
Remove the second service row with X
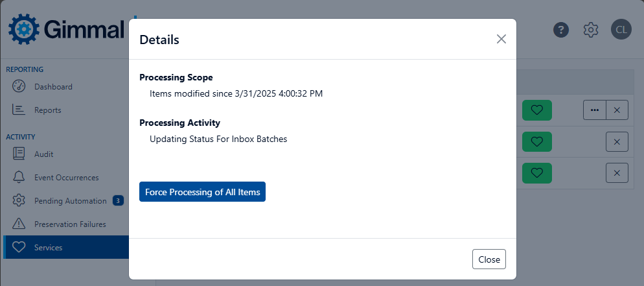(x=617, y=141)
